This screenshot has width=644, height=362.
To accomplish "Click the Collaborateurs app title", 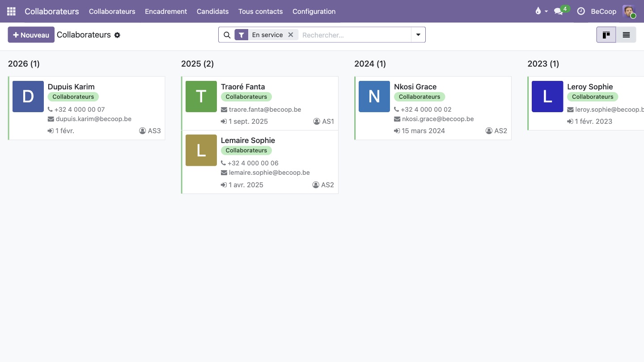I will pyautogui.click(x=52, y=11).
